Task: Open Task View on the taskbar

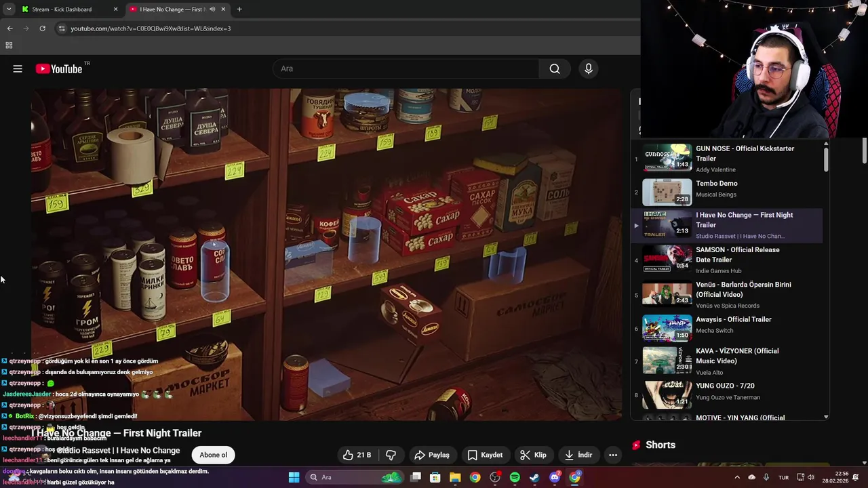Action: coord(416,477)
